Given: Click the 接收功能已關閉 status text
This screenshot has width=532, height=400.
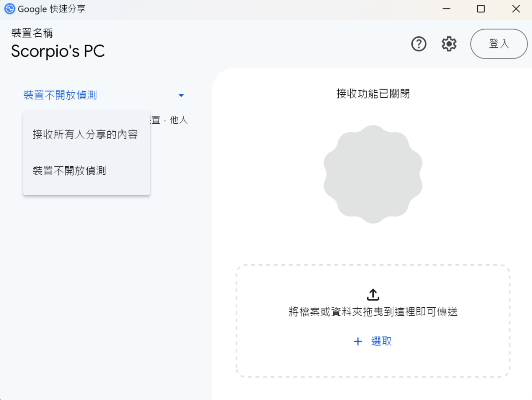Looking at the screenshot, I should (x=373, y=94).
